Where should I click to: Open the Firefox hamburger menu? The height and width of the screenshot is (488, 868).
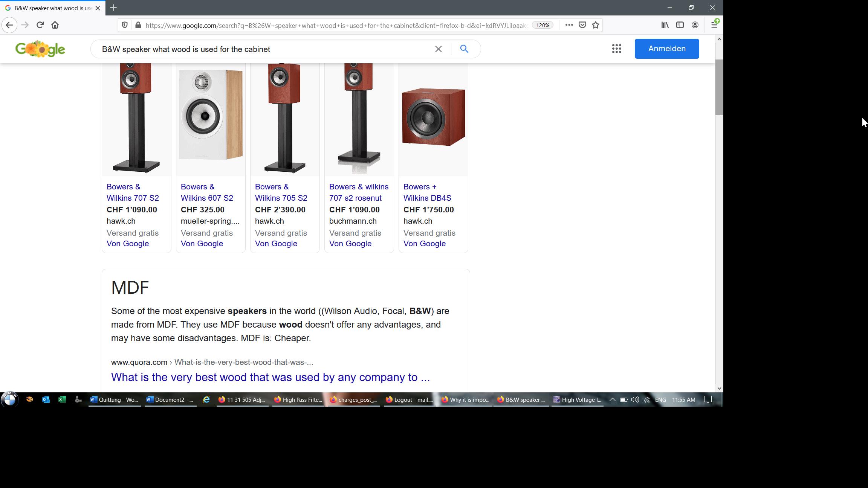coord(714,25)
